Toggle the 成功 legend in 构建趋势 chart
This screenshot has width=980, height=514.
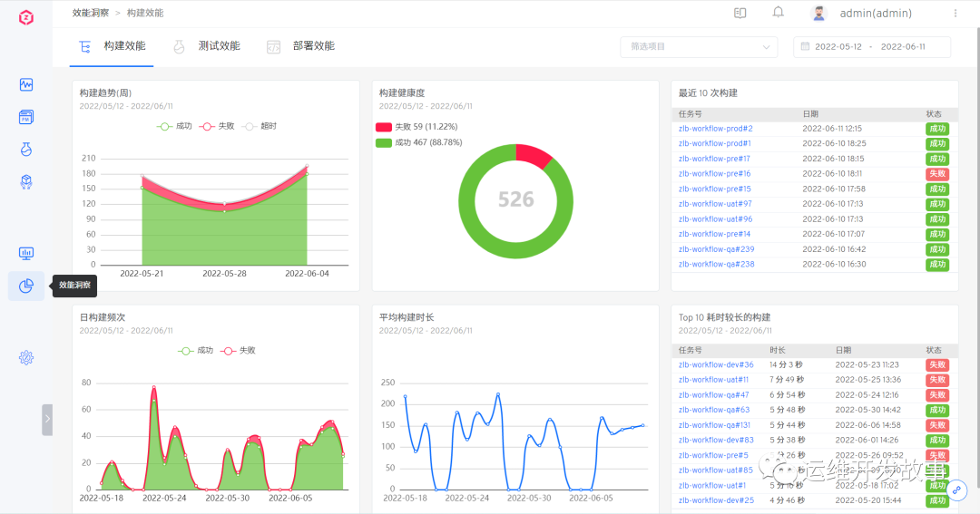174,126
